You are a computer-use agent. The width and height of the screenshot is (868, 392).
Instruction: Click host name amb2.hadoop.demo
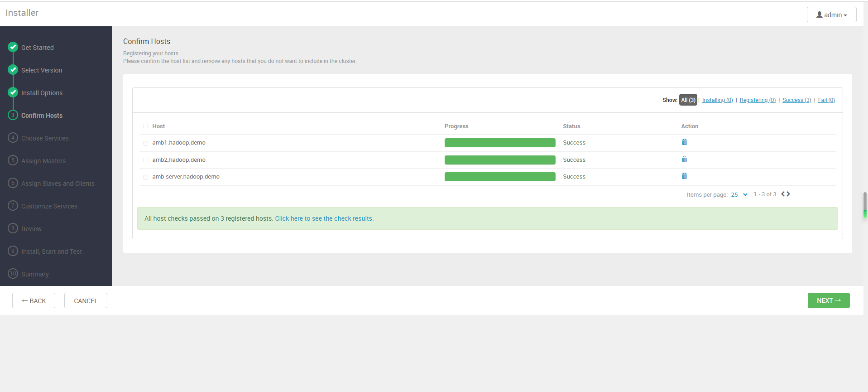pyautogui.click(x=179, y=160)
